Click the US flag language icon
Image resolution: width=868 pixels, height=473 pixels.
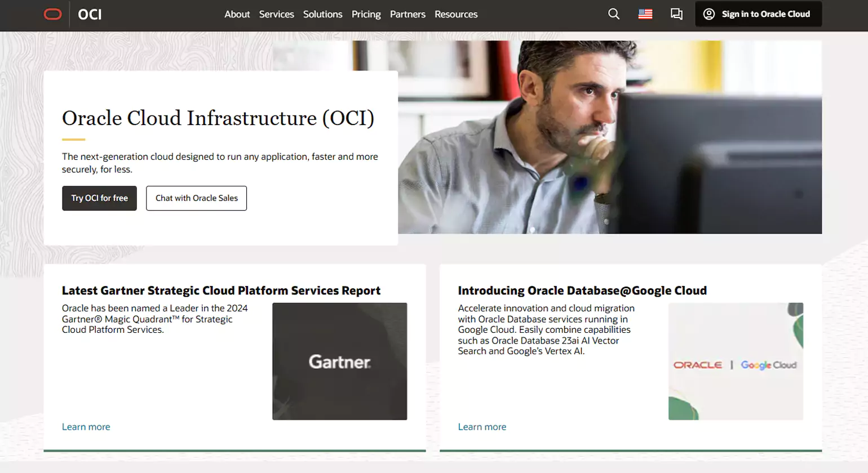click(x=645, y=14)
